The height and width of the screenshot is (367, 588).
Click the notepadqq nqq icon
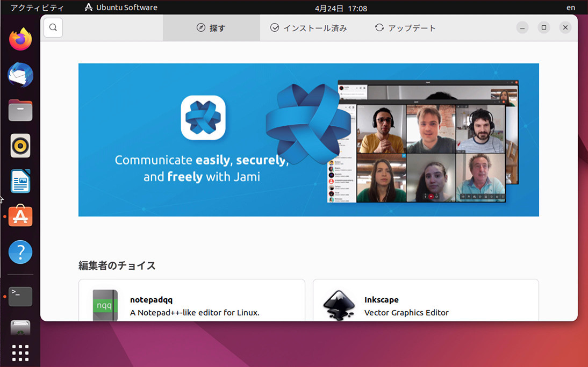[105, 305]
